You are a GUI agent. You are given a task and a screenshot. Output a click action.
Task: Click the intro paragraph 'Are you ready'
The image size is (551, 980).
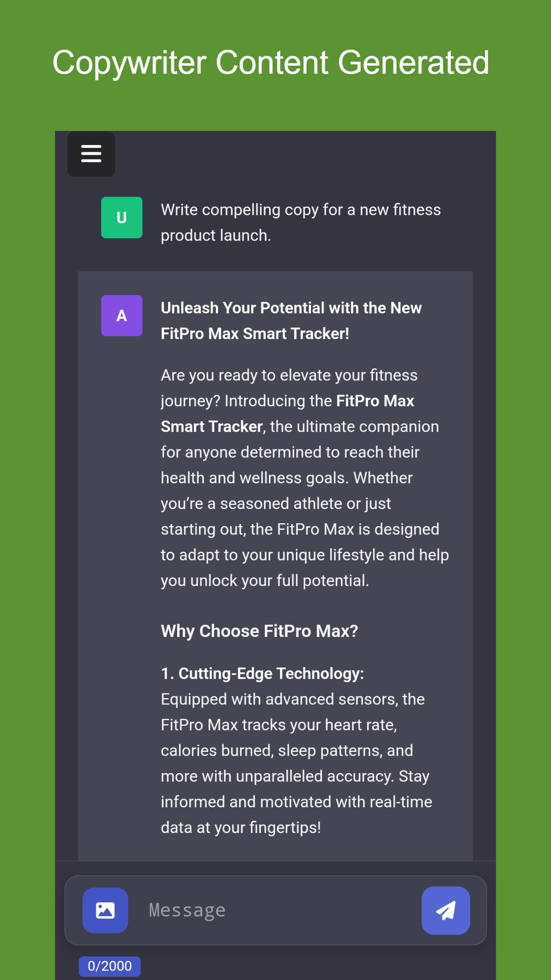pos(289,375)
